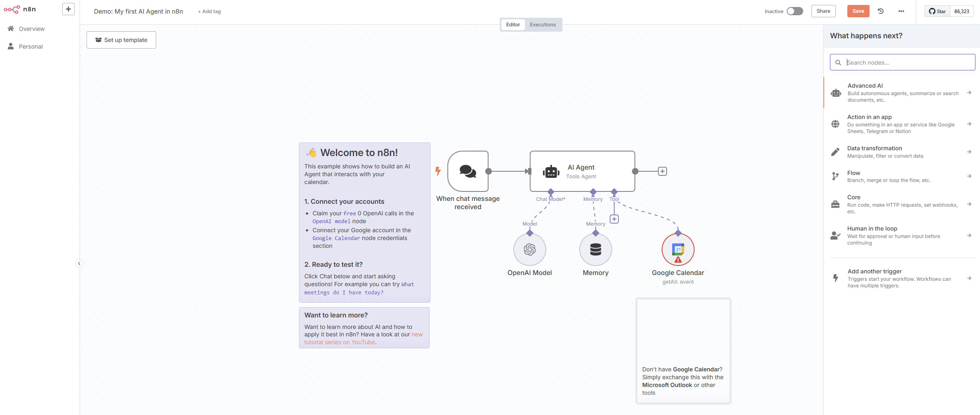Click the Want to learn more? heading

pyautogui.click(x=336, y=315)
